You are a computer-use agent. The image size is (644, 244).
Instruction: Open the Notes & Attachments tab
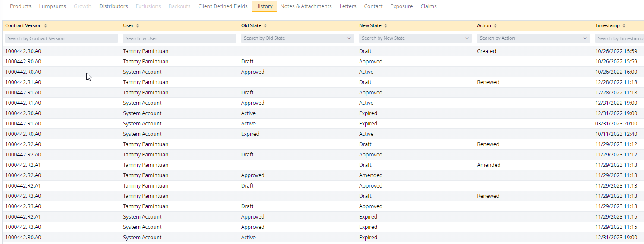(306, 6)
